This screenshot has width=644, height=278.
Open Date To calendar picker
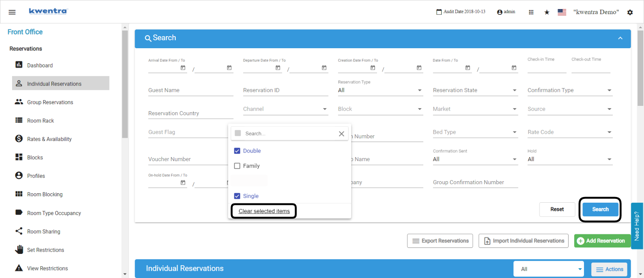pyautogui.click(x=514, y=68)
